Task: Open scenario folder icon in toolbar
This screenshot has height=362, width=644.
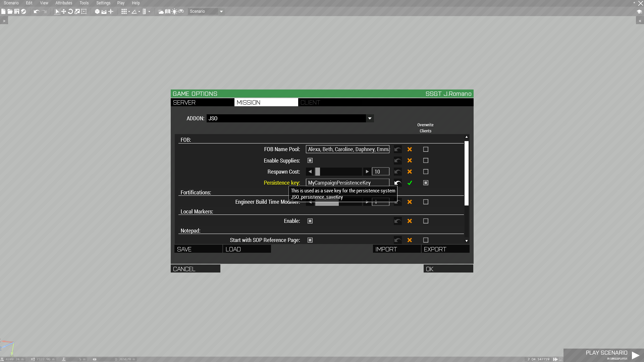Action: click(x=10, y=11)
